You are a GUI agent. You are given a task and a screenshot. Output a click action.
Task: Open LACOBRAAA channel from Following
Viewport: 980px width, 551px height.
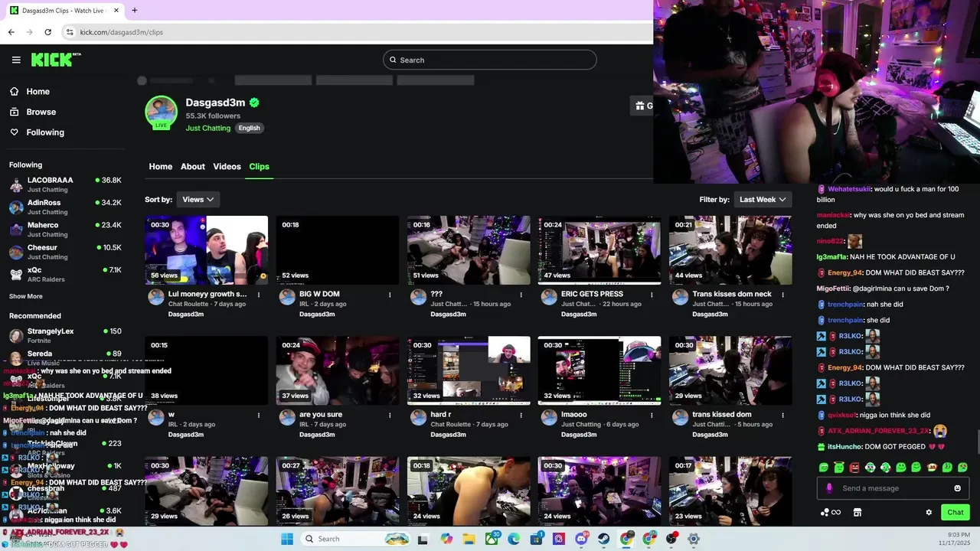[65, 184]
